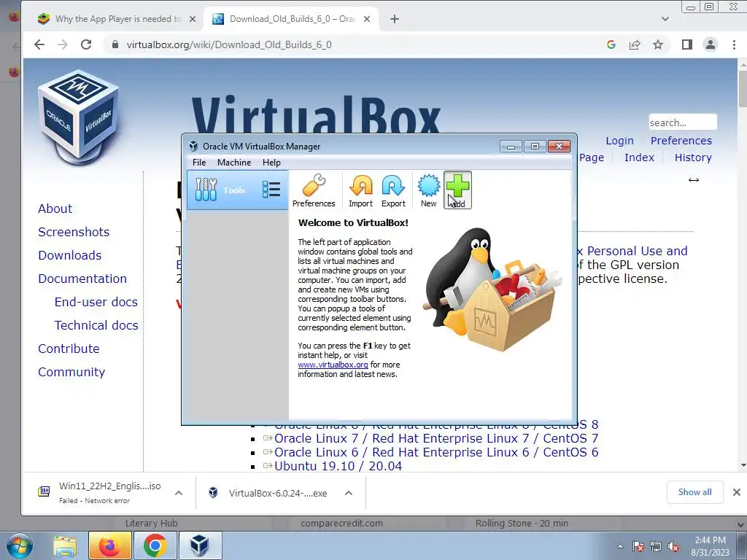This screenshot has height=560, width=747.
Task: Click the Chrome address bar URL
Action: coord(229,44)
